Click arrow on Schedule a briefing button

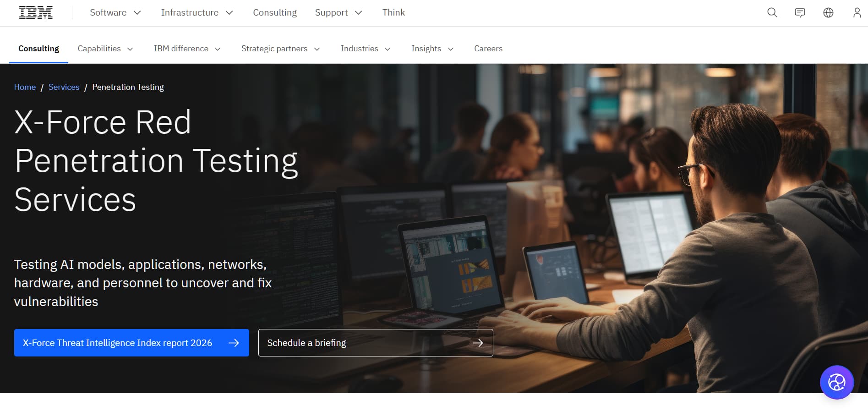[x=478, y=343]
